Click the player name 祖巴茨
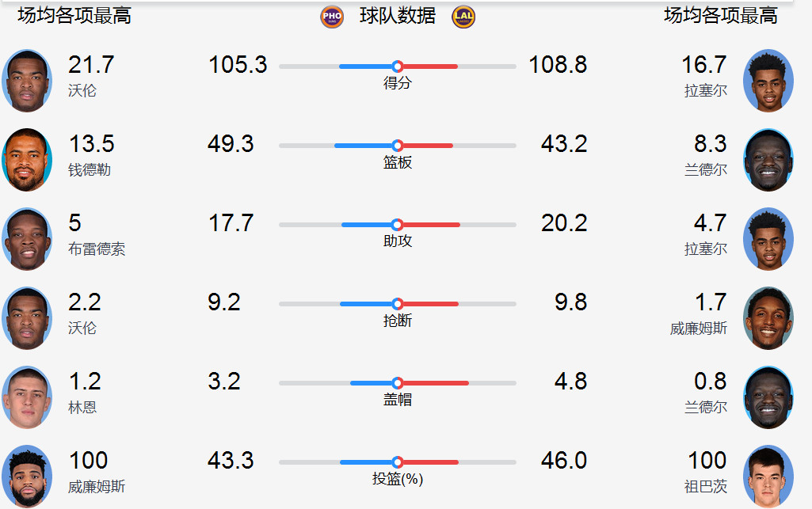The image size is (812, 509). coord(706,486)
